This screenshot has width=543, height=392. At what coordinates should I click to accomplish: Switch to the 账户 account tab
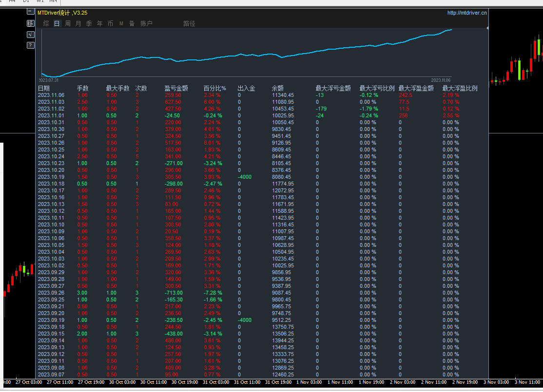click(x=146, y=23)
